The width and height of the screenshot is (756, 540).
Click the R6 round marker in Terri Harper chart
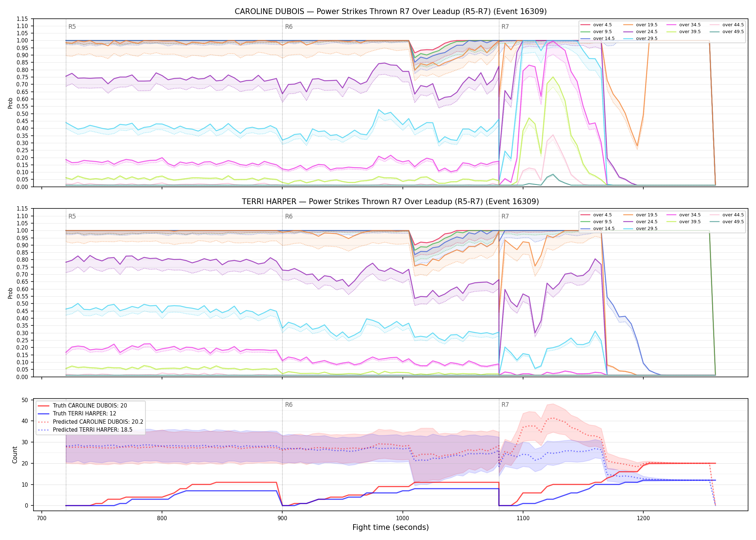click(x=289, y=216)
